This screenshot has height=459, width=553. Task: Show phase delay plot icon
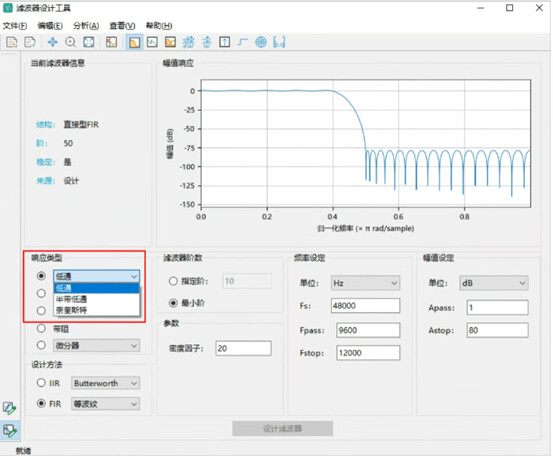tap(207, 42)
